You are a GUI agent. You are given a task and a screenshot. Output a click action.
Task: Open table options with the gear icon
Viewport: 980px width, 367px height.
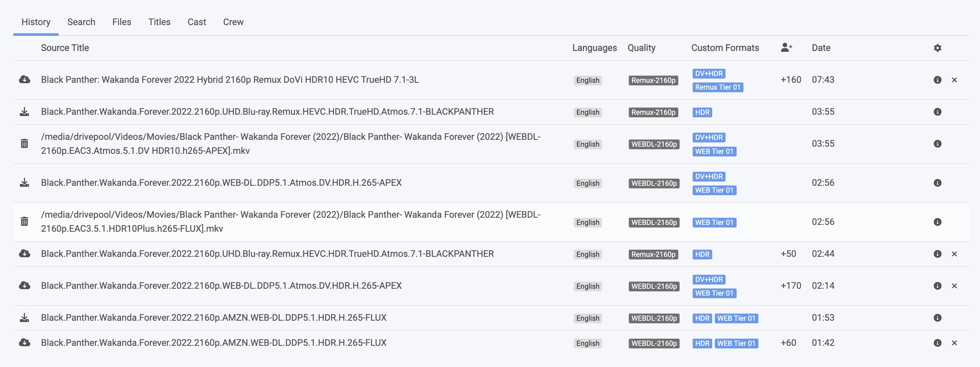coord(937,48)
